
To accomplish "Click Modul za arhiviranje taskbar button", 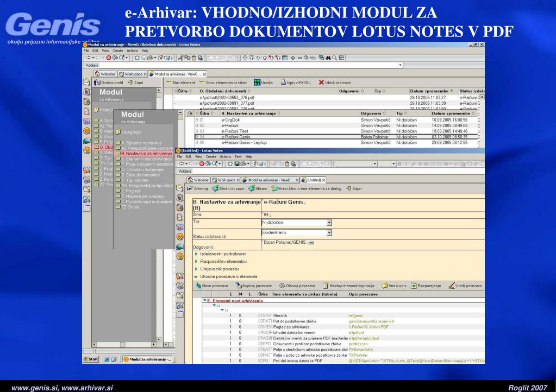I will tap(148, 359).
